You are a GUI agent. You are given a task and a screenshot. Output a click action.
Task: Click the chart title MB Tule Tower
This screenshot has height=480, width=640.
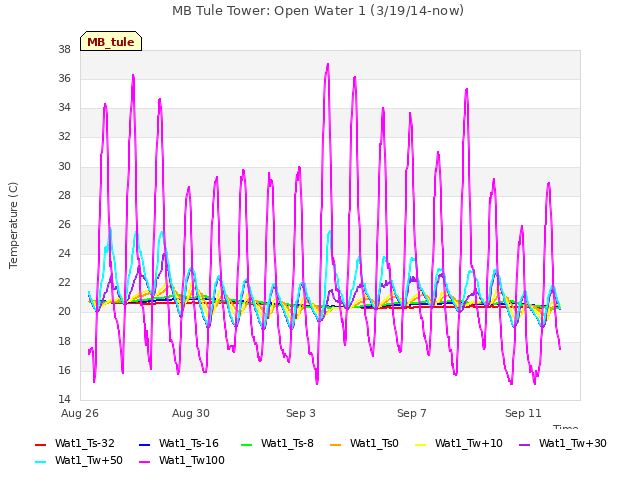coord(318,11)
